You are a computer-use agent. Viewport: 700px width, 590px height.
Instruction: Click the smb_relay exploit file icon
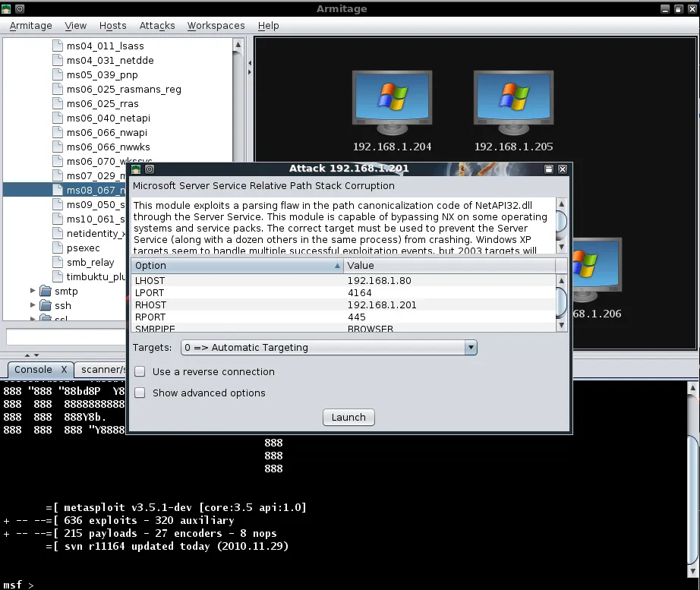(x=58, y=262)
